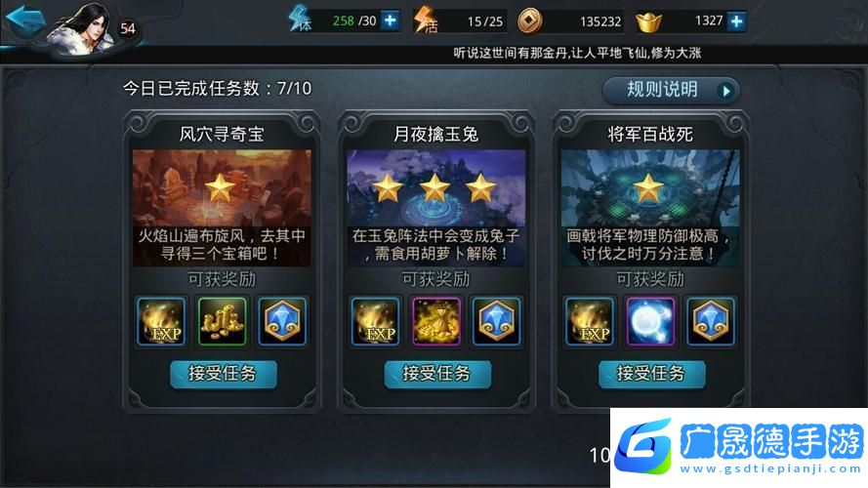Tap the copper coin currency icon
The image size is (868, 488).
[x=529, y=21]
